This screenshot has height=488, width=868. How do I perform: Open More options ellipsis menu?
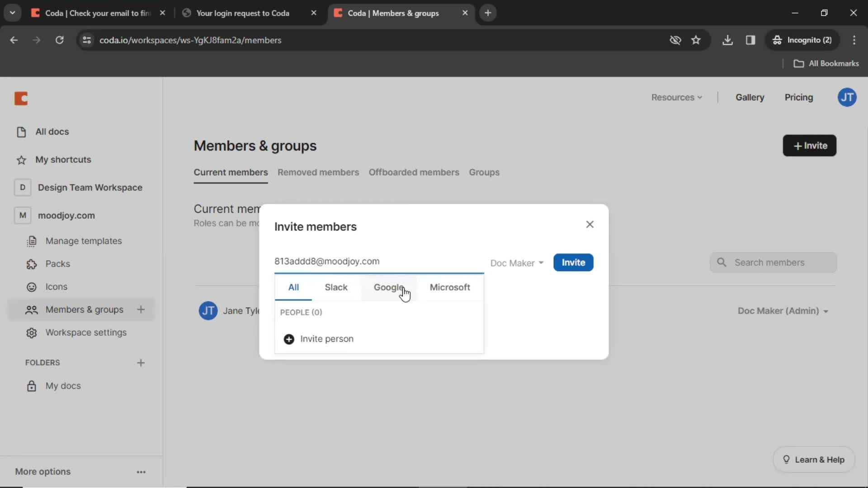click(141, 472)
